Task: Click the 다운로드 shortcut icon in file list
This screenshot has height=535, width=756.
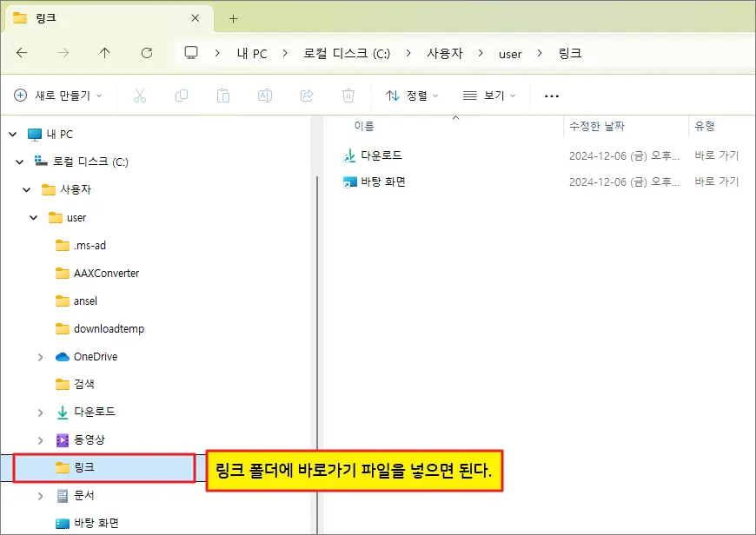Action: click(349, 155)
